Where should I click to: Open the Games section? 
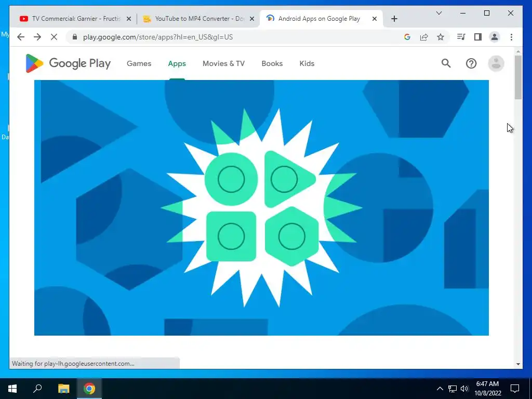pyautogui.click(x=139, y=63)
